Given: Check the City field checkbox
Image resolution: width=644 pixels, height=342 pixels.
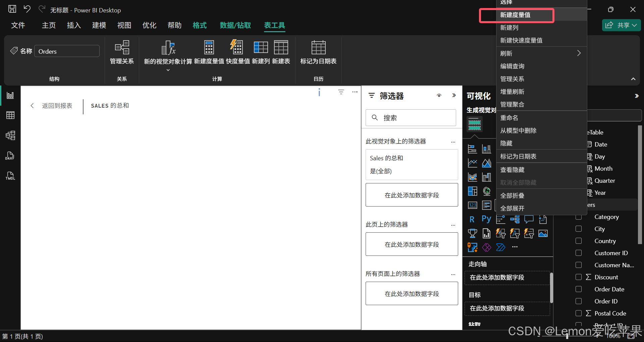Looking at the screenshot, I should [x=579, y=229].
